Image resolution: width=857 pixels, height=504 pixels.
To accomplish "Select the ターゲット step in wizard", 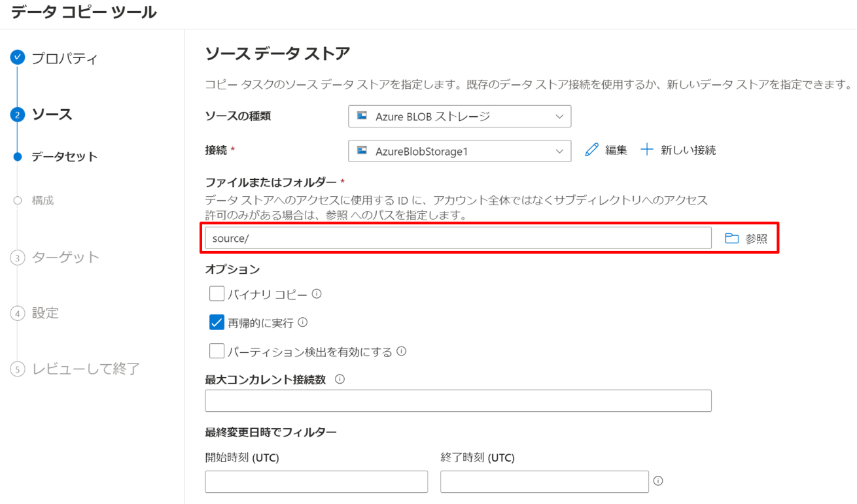I will coord(65,257).
